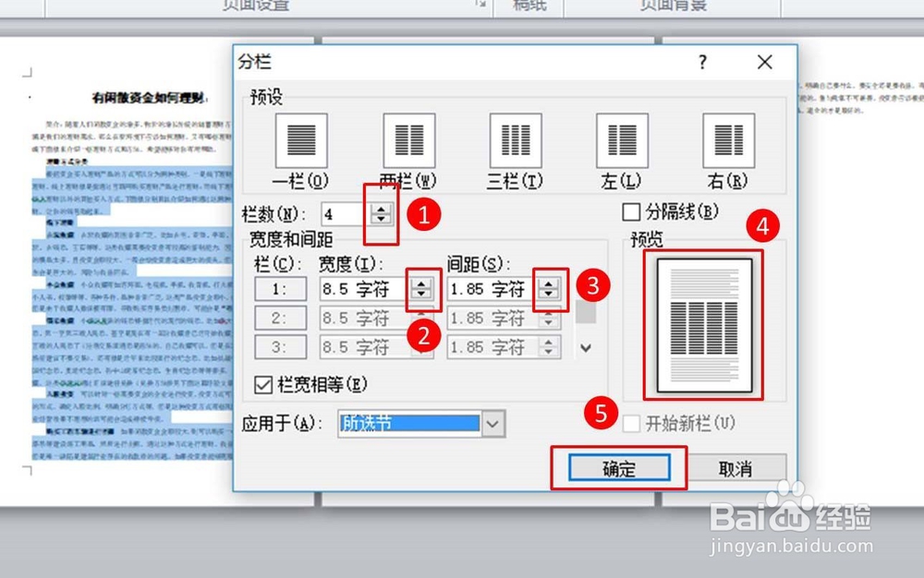Toggle the 开始新栏 checkbox
Image resolution: width=924 pixels, height=578 pixels.
(632, 422)
